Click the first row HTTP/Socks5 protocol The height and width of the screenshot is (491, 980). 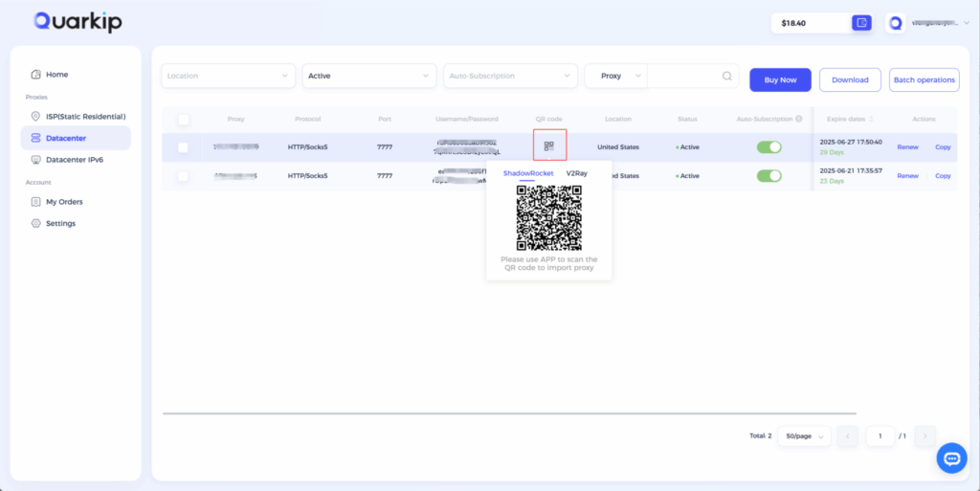307,147
